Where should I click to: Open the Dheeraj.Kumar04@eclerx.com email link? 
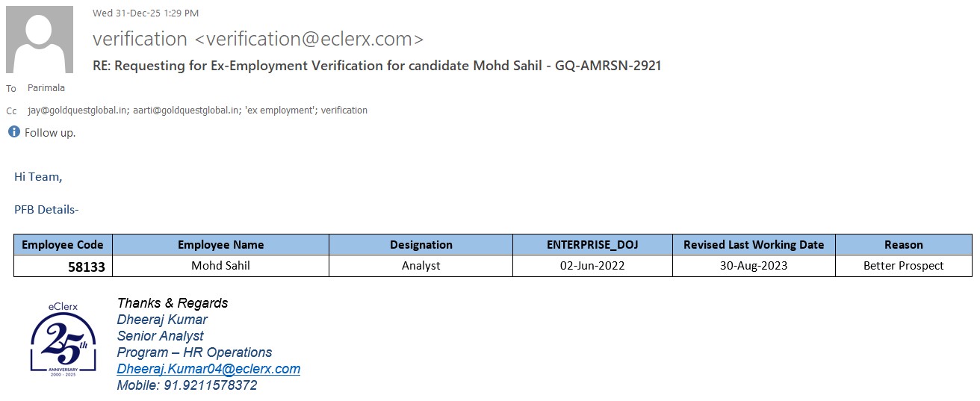pos(208,369)
